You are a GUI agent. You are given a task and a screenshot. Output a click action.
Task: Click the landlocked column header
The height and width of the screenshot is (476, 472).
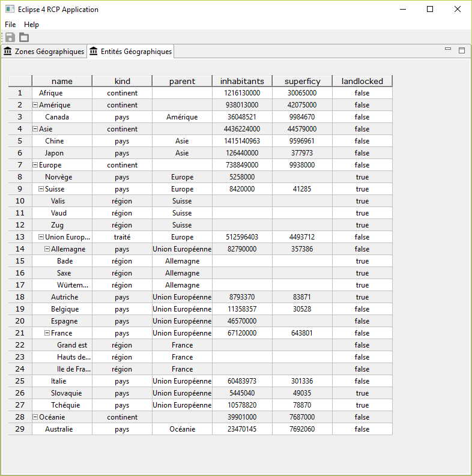pos(362,81)
